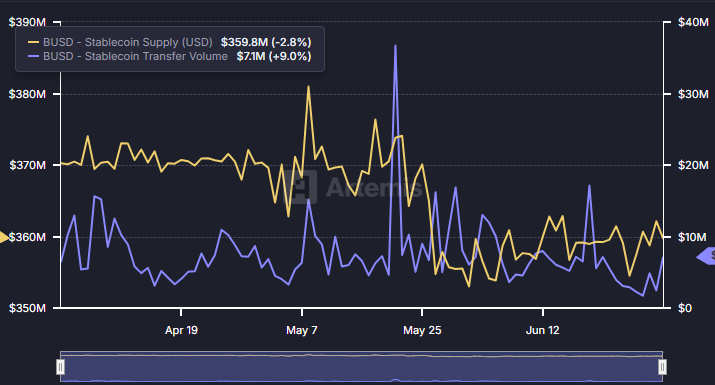The height and width of the screenshot is (385, 715).
Task: Click the May 7 date label
Action: [302, 330]
